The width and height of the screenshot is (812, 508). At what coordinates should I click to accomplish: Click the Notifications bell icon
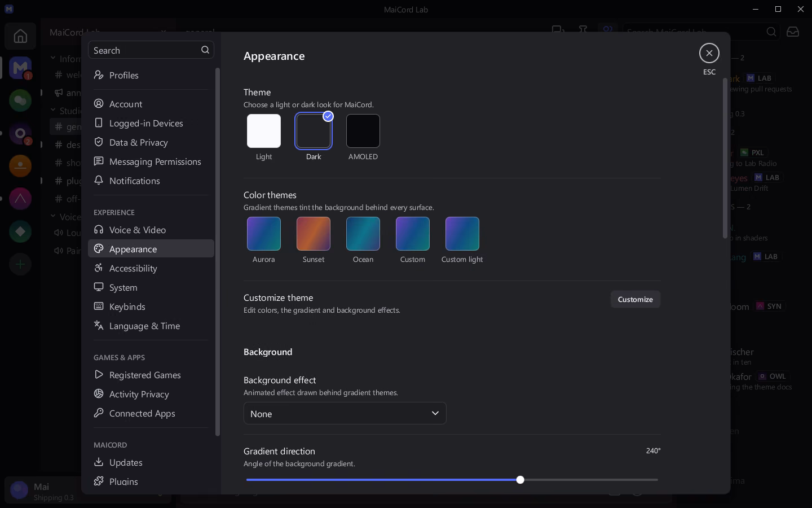pos(99,181)
